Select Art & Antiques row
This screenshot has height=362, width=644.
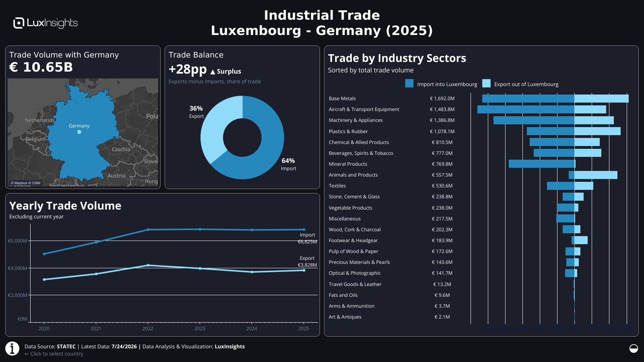click(x=479, y=317)
